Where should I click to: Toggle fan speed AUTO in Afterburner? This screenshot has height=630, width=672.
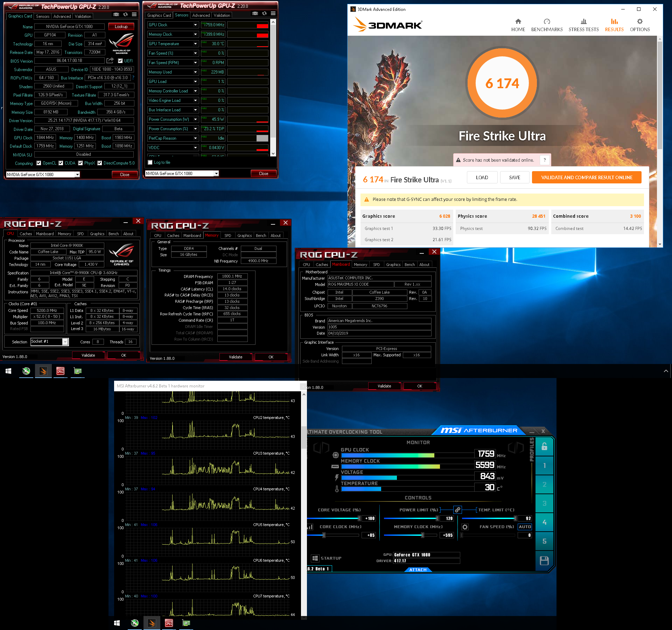point(525,527)
